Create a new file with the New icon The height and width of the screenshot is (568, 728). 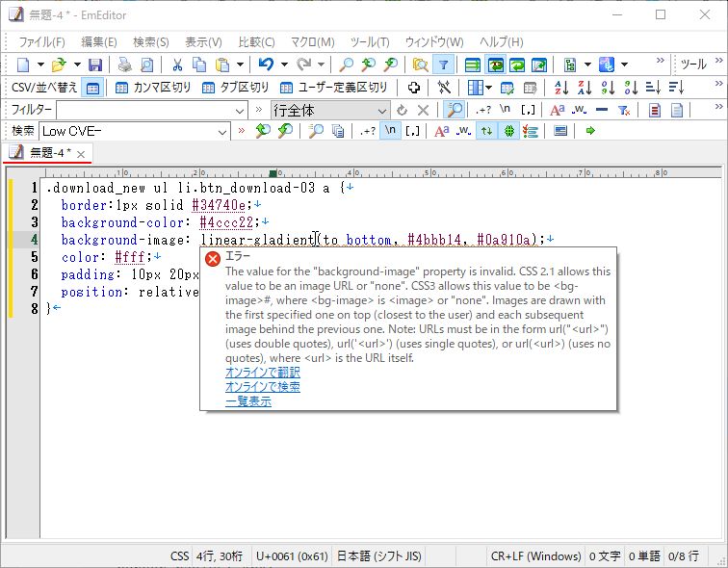click(x=23, y=65)
